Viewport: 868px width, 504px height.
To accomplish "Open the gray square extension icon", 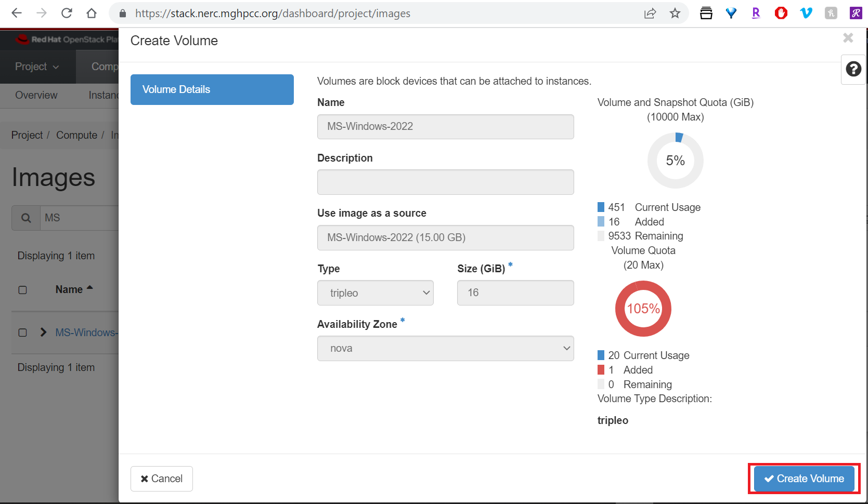I will coord(831,14).
